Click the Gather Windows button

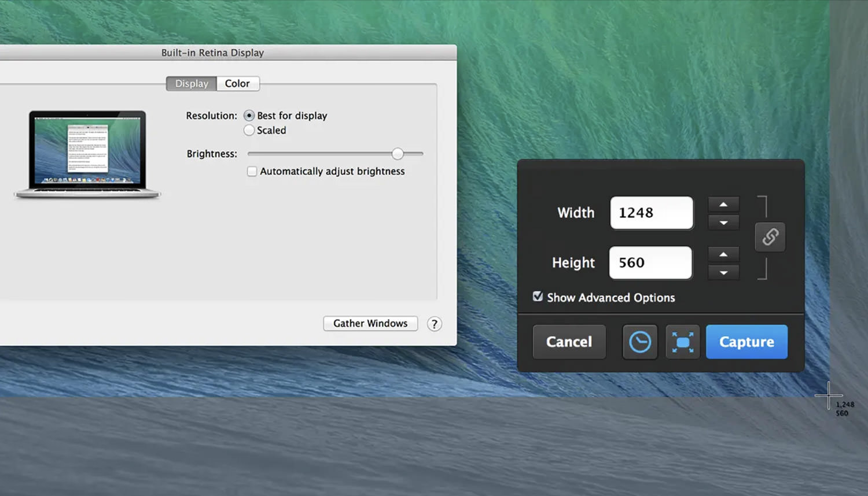370,324
